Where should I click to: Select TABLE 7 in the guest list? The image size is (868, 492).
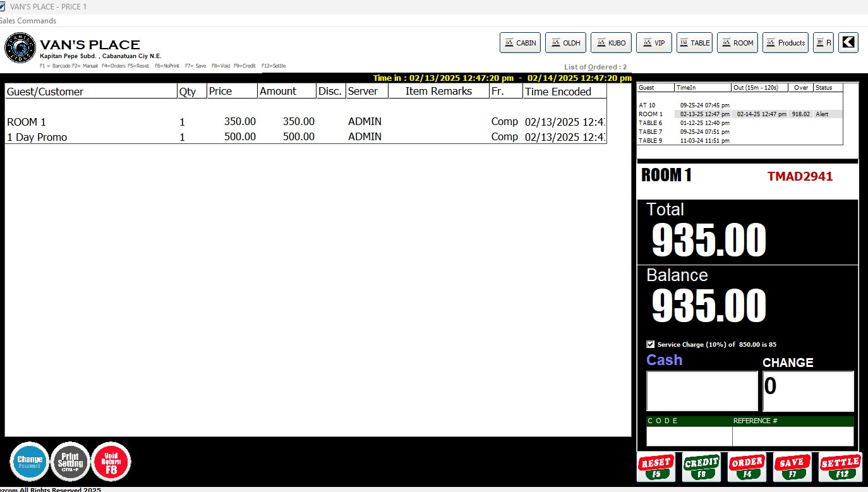tap(651, 132)
